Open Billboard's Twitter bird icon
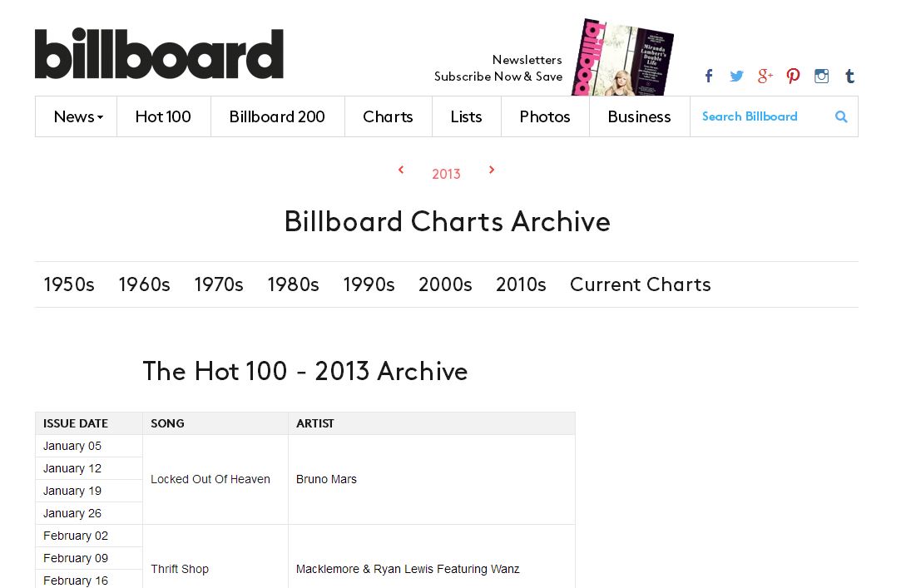The height and width of the screenshot is (588, 916). click(736, 76)
